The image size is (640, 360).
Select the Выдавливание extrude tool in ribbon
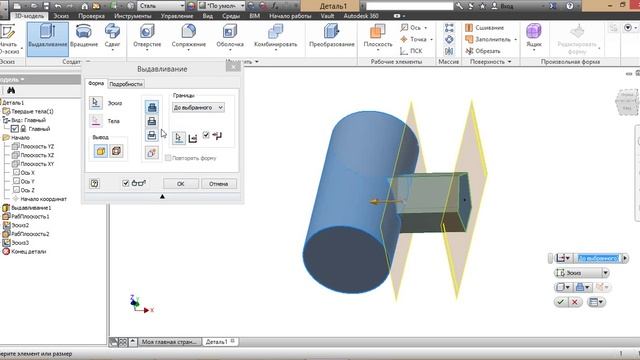click(48, 39)
